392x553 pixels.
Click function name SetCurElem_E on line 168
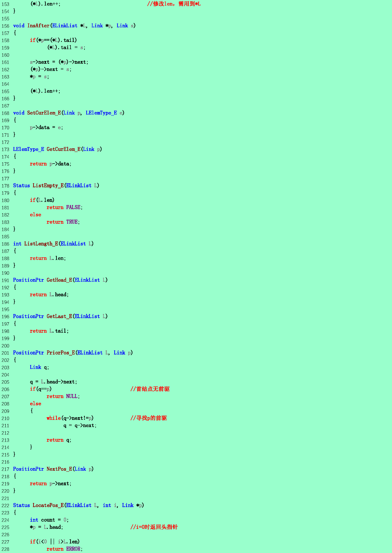click(44, 113)
